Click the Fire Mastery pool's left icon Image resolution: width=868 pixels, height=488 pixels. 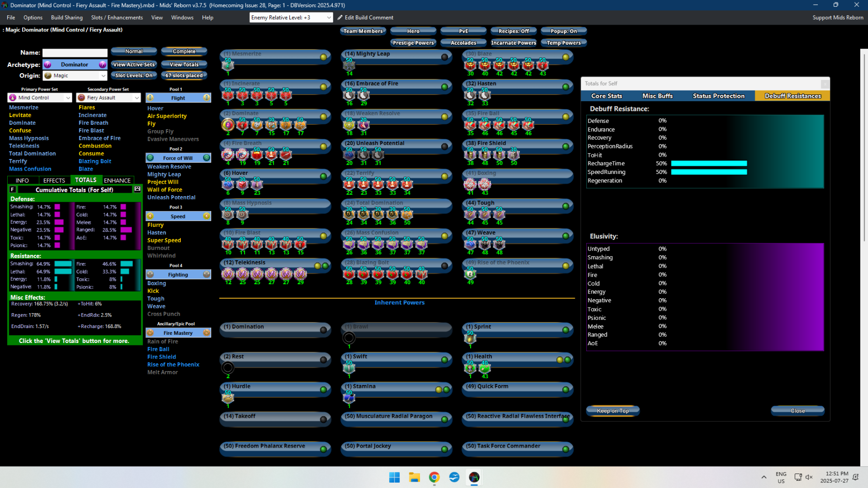150,333
